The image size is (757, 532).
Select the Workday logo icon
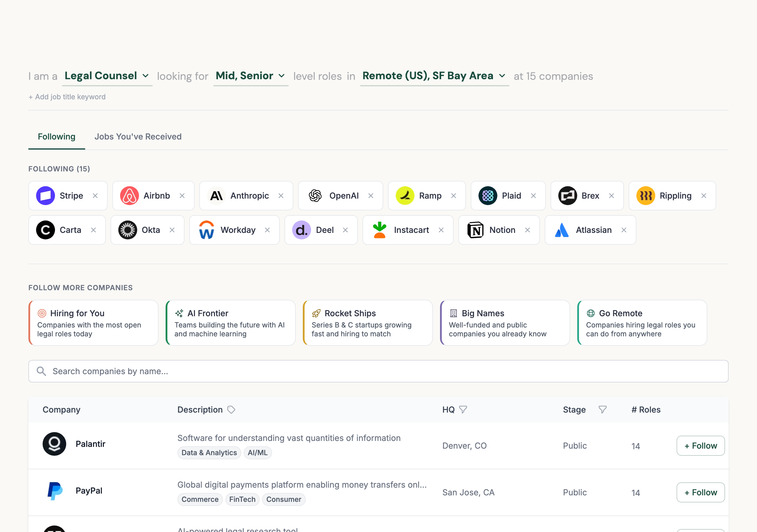coord(206,230)
